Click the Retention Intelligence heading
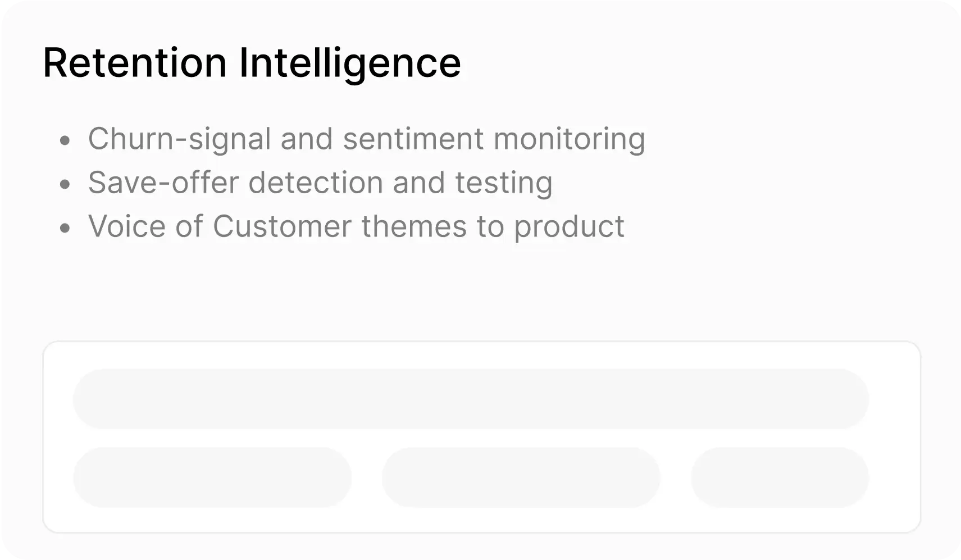961x560 pixels. (x=252, y=62)
